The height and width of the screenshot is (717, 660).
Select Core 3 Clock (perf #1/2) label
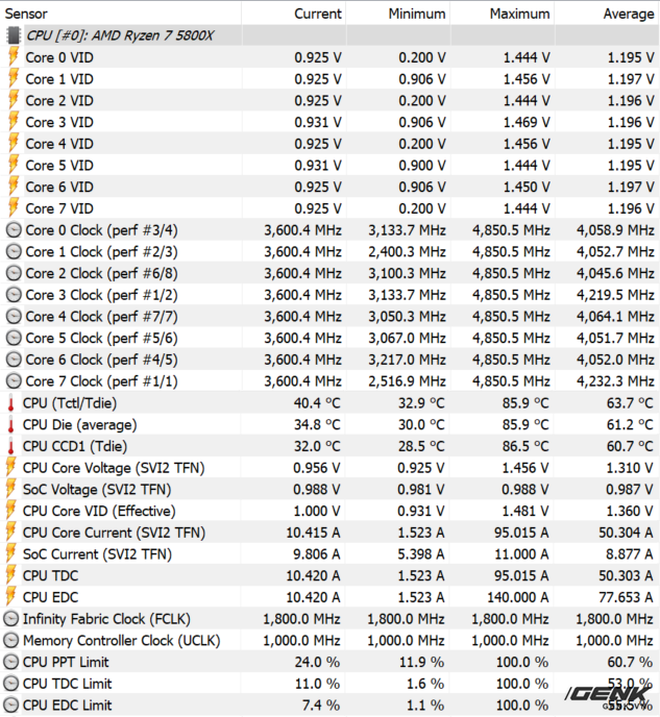102,295
